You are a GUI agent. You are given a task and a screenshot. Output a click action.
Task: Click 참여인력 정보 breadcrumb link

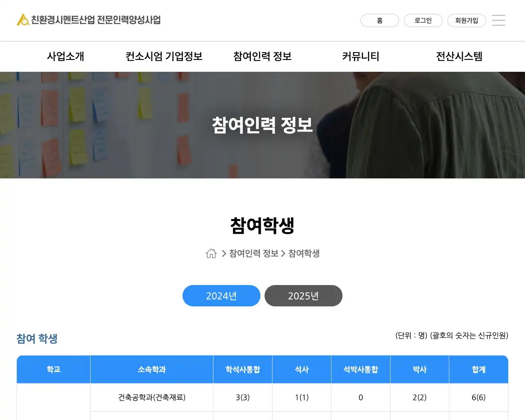(253, 253)
